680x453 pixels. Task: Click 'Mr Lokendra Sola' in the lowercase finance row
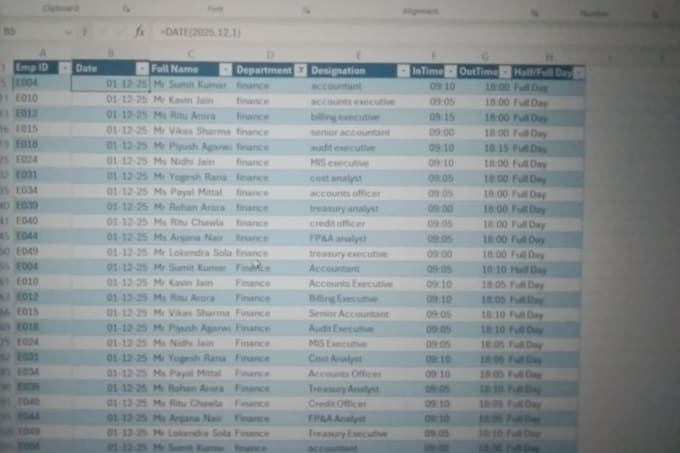193,252
